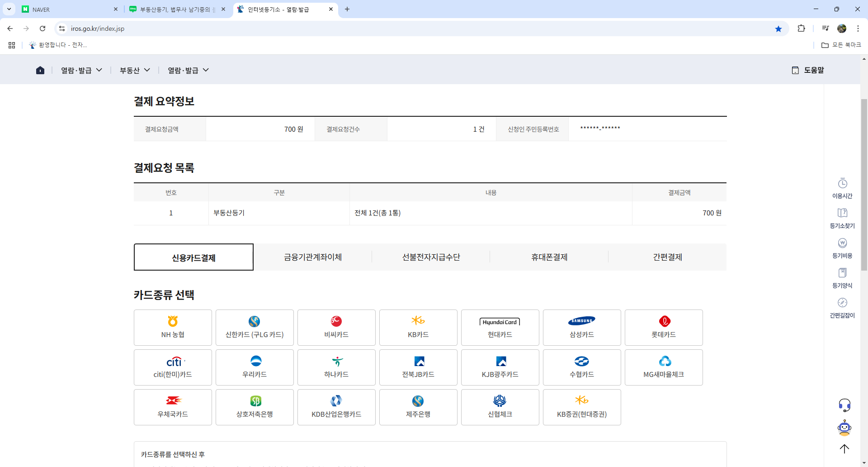The image size is (868, 467).
Task: Click the scroll-to-top arrow
Action: point(844,449)
